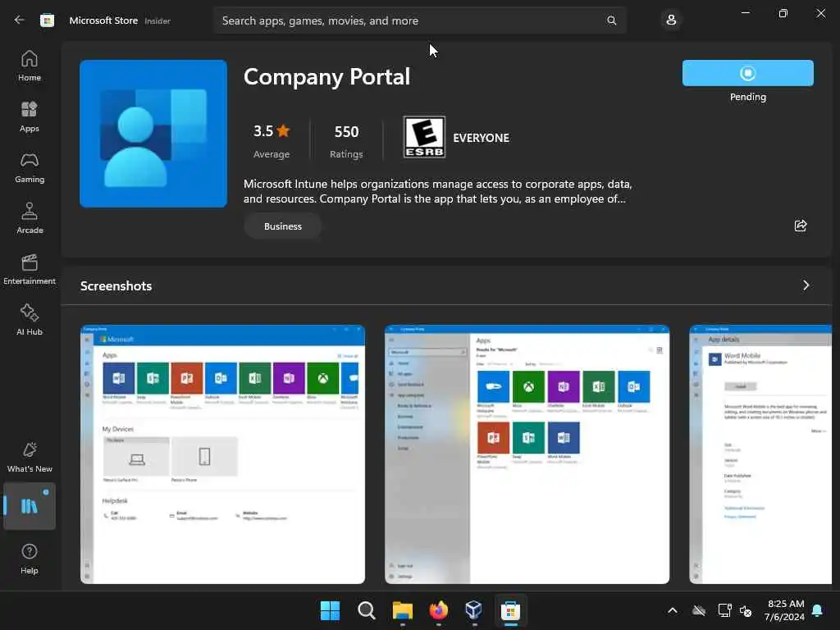Open the Library icon in the sidebar

(30, 505)
